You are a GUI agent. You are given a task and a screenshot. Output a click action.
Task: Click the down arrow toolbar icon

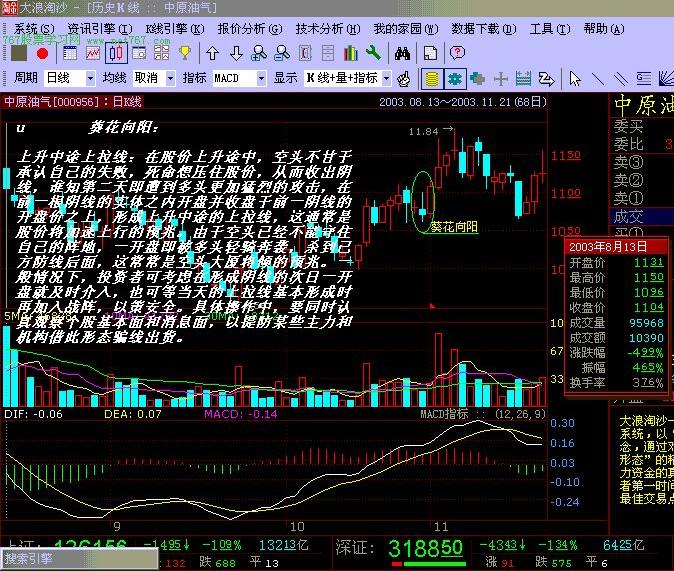(x=236, y=53)
